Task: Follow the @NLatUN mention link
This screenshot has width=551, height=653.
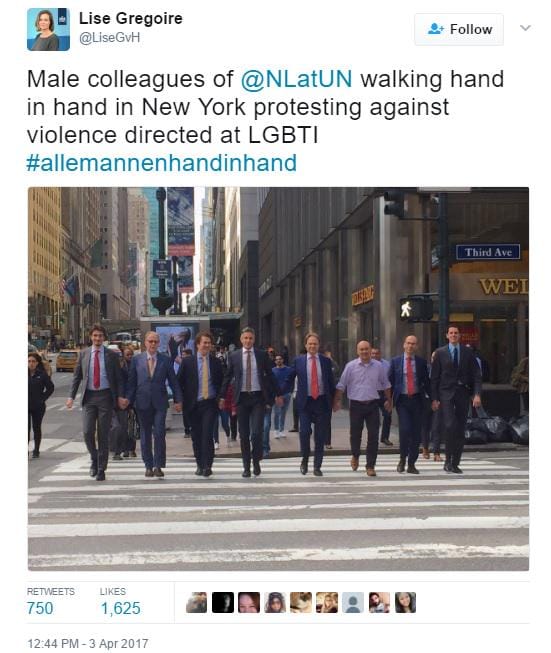Action: (x=297, y=79)
